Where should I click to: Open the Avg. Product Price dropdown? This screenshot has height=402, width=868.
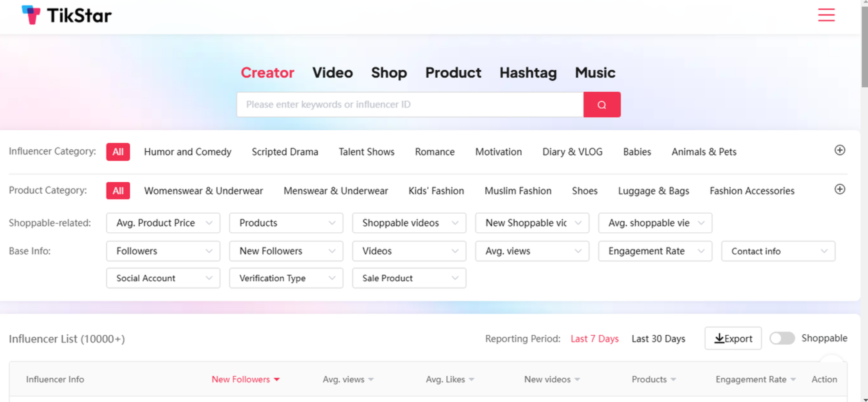click(x=163, y=223)
